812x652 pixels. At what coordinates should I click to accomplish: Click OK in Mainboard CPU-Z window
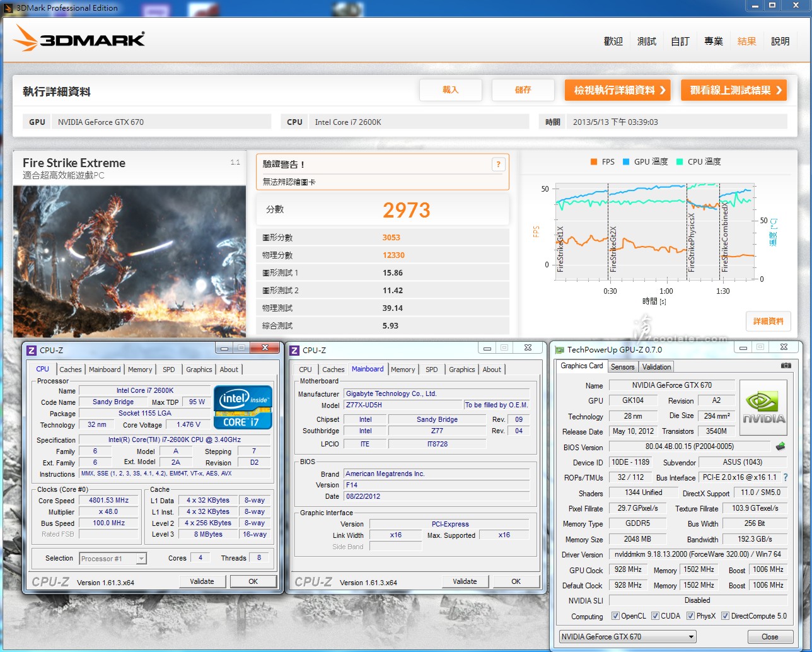tap(516, 581)
